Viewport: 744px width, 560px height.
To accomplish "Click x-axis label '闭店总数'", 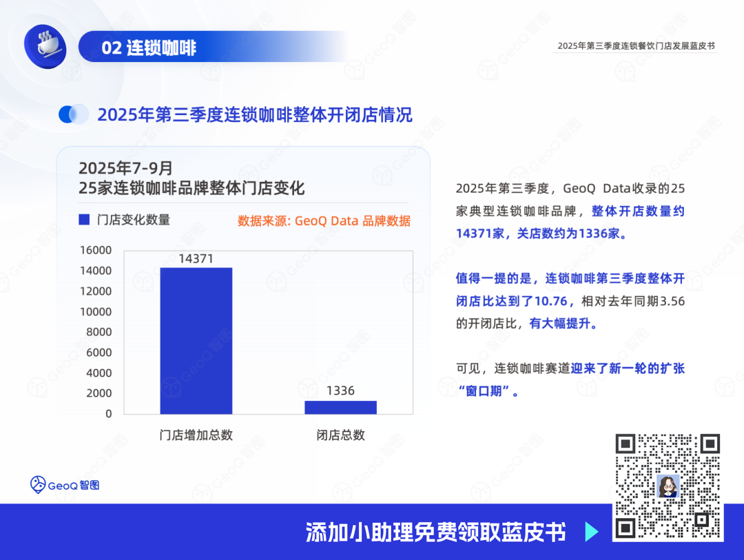I will coord(341,435).
